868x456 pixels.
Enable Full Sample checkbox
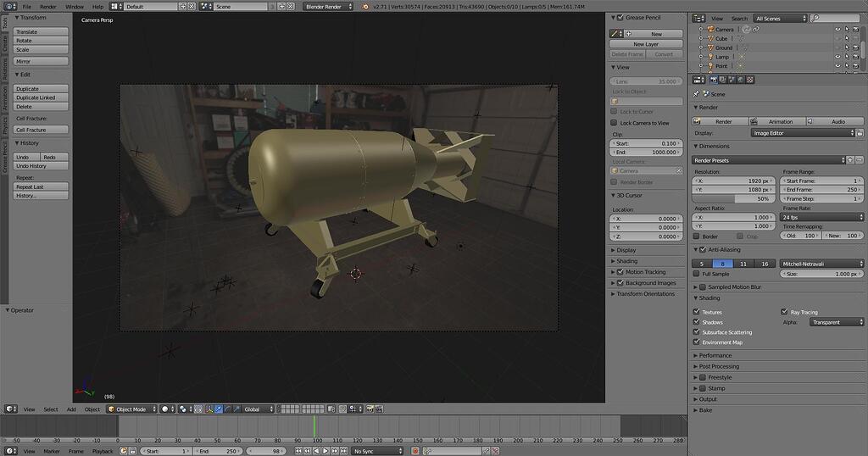pyautogui.click(x=697, y=274)
